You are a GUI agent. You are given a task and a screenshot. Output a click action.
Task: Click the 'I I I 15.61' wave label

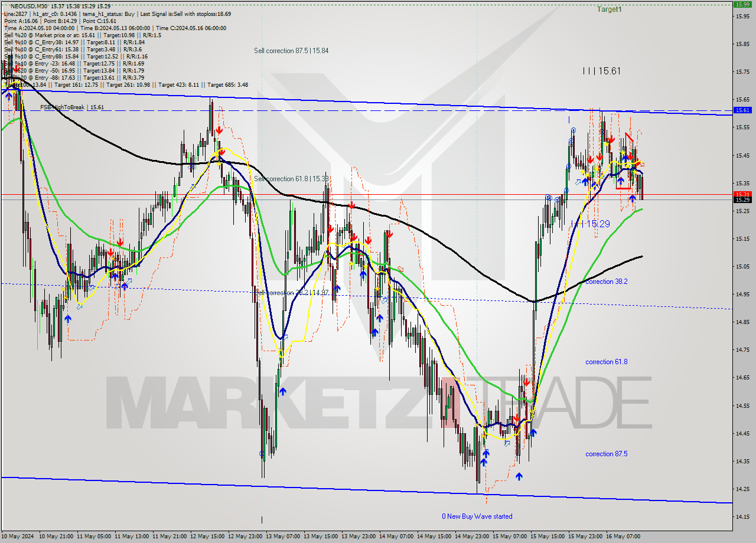pyautogui.click(x=602, y=71)
